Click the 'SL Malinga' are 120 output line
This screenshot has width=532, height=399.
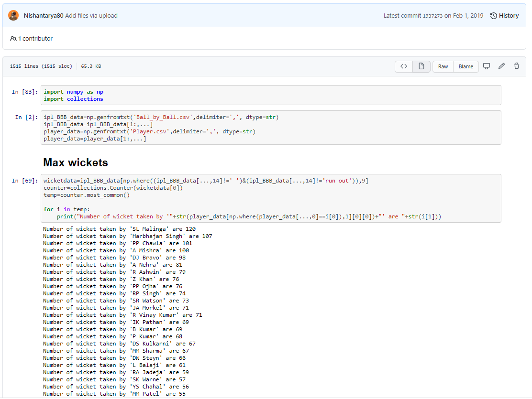(120, 229)
